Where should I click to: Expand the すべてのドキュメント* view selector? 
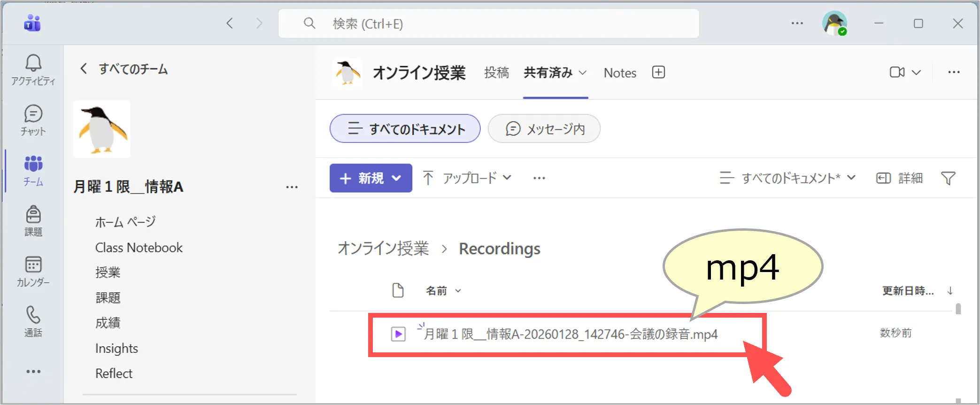coord(787,179)
